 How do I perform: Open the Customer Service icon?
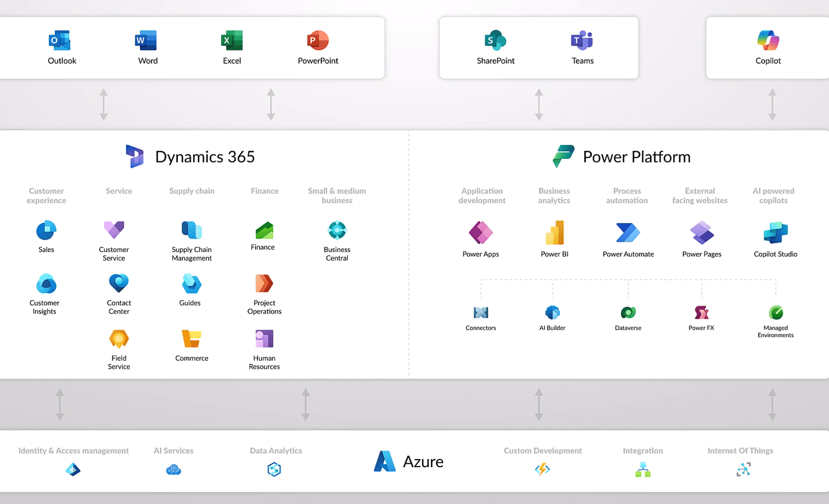coord(114,230)
